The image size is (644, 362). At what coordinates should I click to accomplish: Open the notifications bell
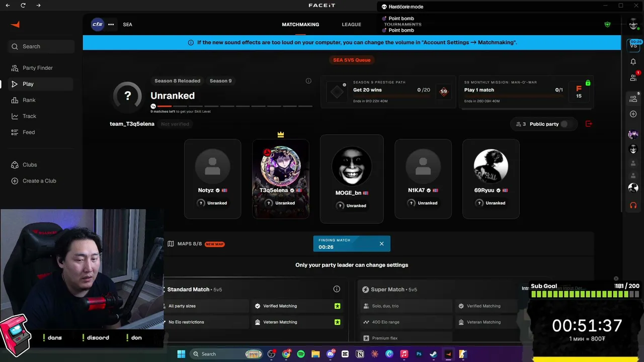click(633, 61)
